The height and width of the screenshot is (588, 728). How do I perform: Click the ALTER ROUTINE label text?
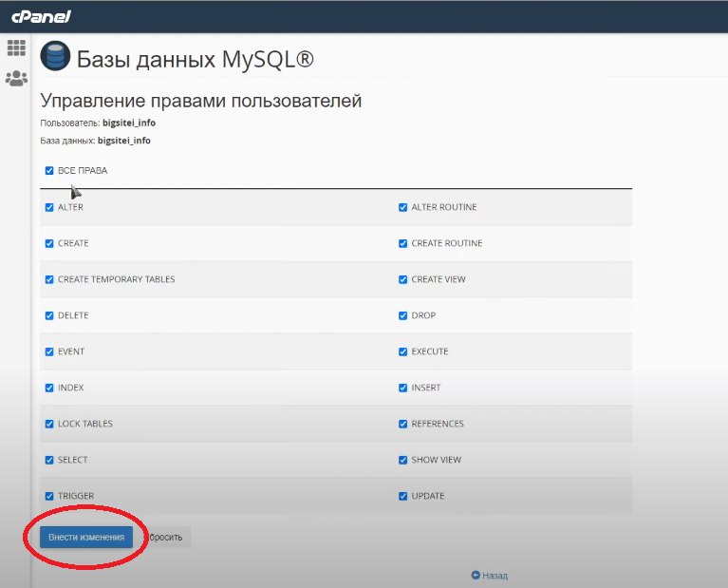[444, 207]
